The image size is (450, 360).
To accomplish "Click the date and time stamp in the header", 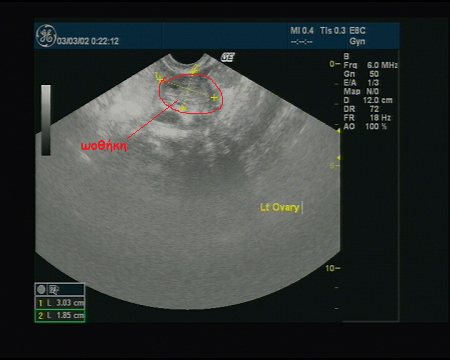I will click(88, 41).
